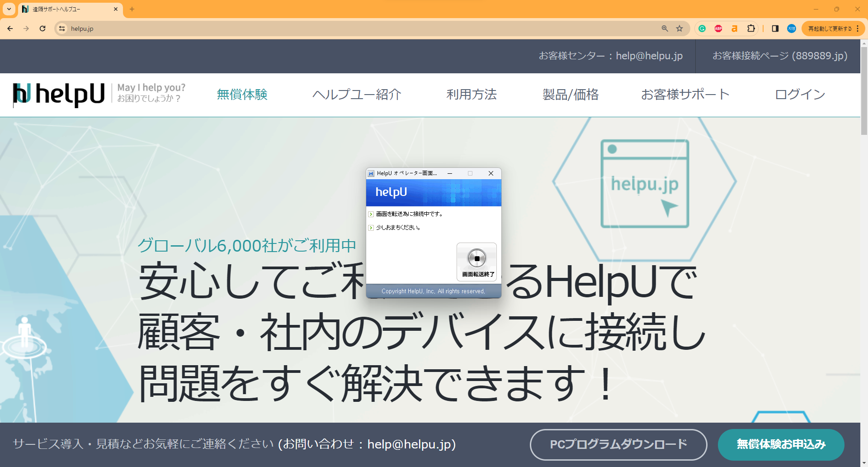868x467 pixels.
Task: Click the 画面転送終了 stop button in HelpU dialog
Action: pyautogui.click(x=476, y=262)
